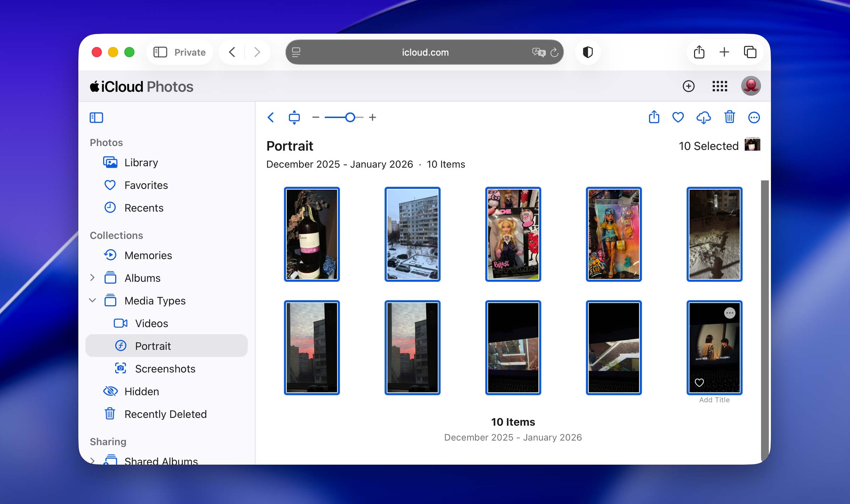
Task: Go forward in Safari history
Action: click(257, 52)
